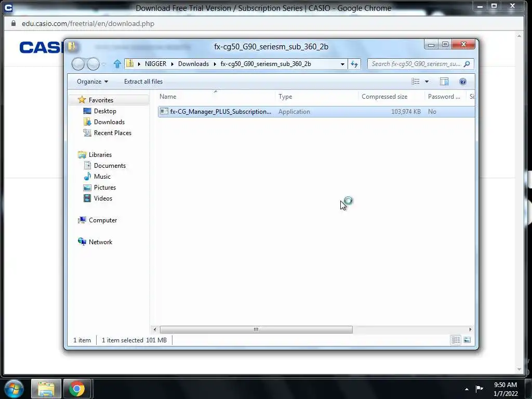Click the taskbar clock showing 9:50 AM
532x399 pixels.
(506, 389)
